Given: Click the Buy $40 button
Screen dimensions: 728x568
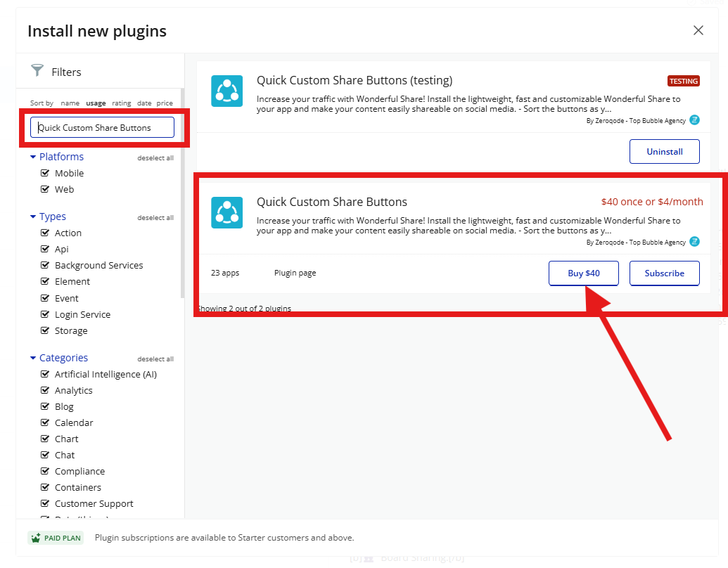Looking at the screenshot, I should click(x=584, y=273).
